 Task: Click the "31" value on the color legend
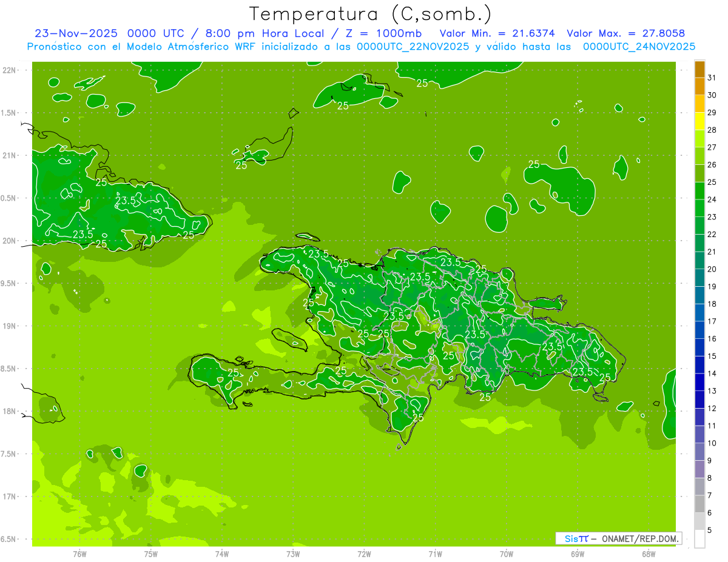[712, 78]
